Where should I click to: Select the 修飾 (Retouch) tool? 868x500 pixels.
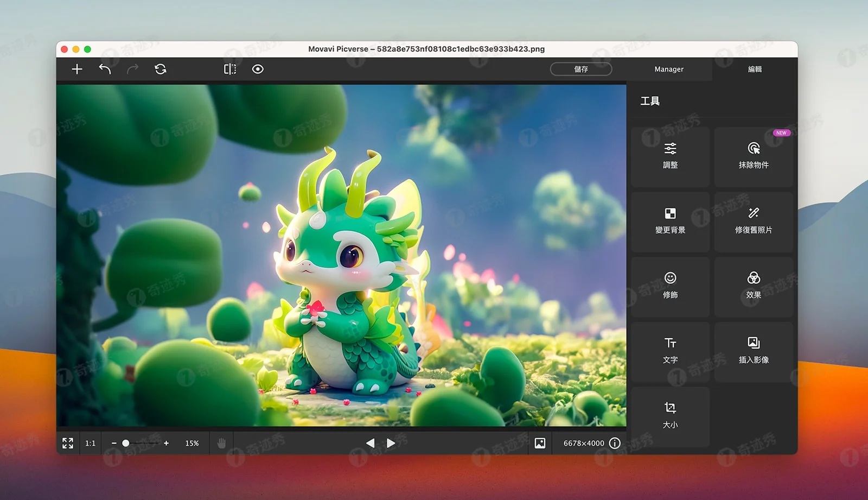pyautogui.click(x=671, y=286)
